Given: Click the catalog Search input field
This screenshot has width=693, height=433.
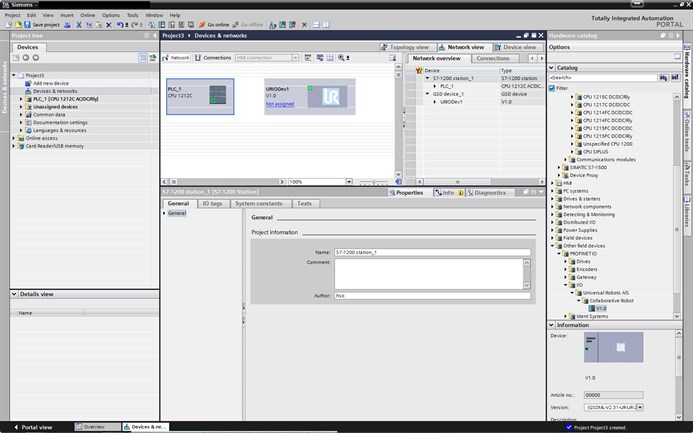Looking at the screenshot, I should [603, 78].
